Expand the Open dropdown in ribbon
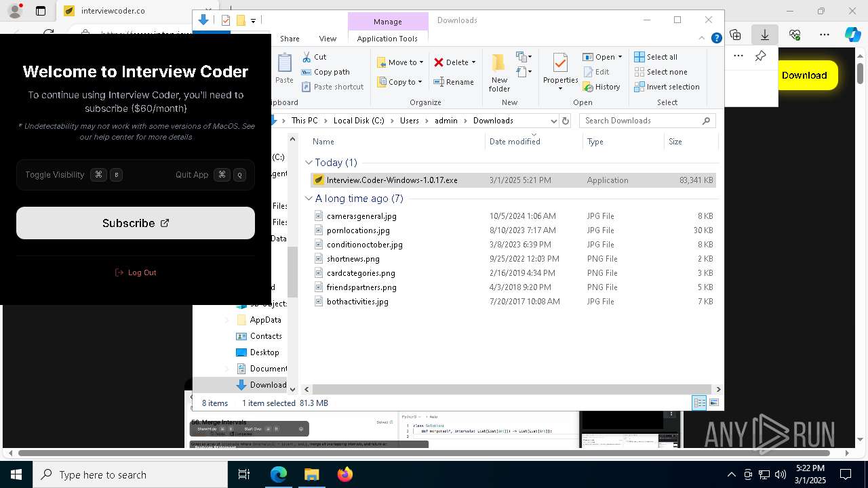The width and height of the screenshot is (868, 488). tap(620, 57)
